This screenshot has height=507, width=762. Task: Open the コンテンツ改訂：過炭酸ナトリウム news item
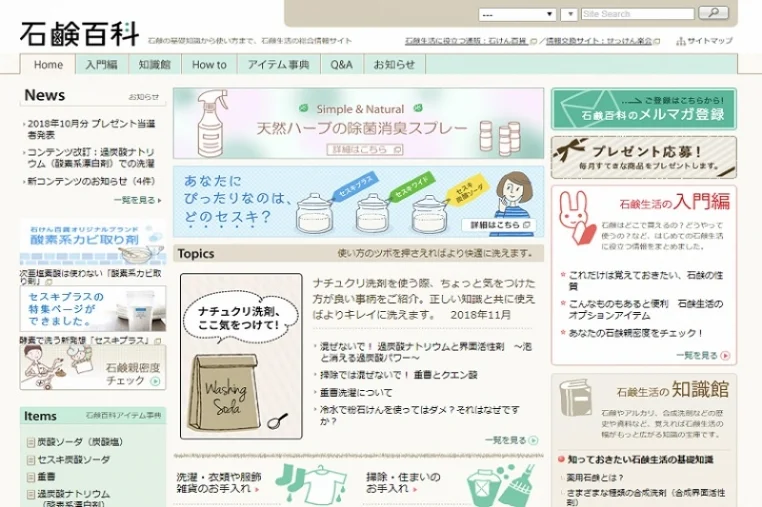(91, 158)
